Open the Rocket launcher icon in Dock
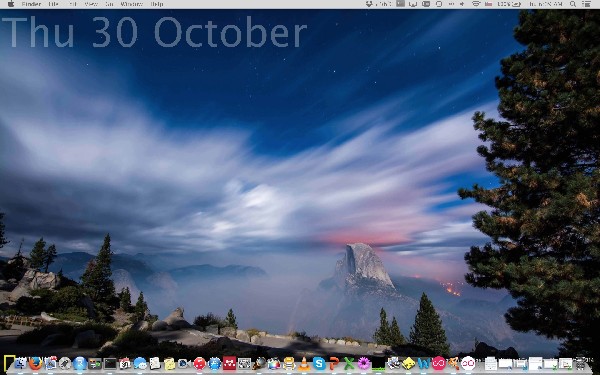This screenshot has height=375, width=600. point(65,363)
